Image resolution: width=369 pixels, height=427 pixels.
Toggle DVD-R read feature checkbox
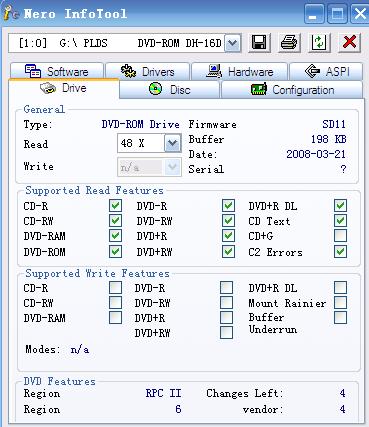228,206
